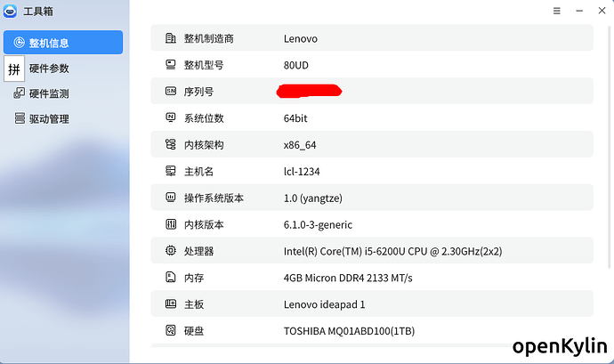Viewport: 614px width, 364px height.
Task: Click the 拼 input method indicator
Action: tap(14, 69)
